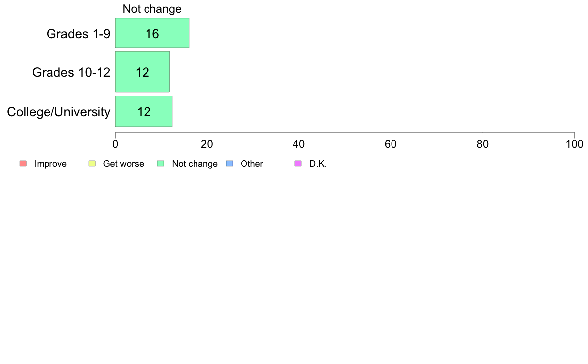Click the Not change column header
588x364 pixels.
coord(152,9)
